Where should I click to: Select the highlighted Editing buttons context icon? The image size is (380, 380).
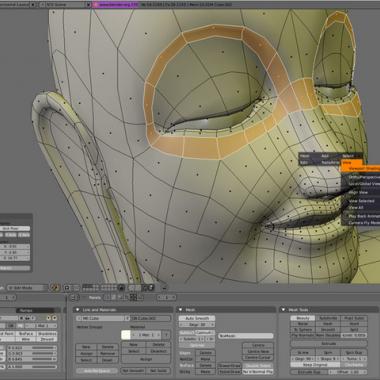coord(133,297)
